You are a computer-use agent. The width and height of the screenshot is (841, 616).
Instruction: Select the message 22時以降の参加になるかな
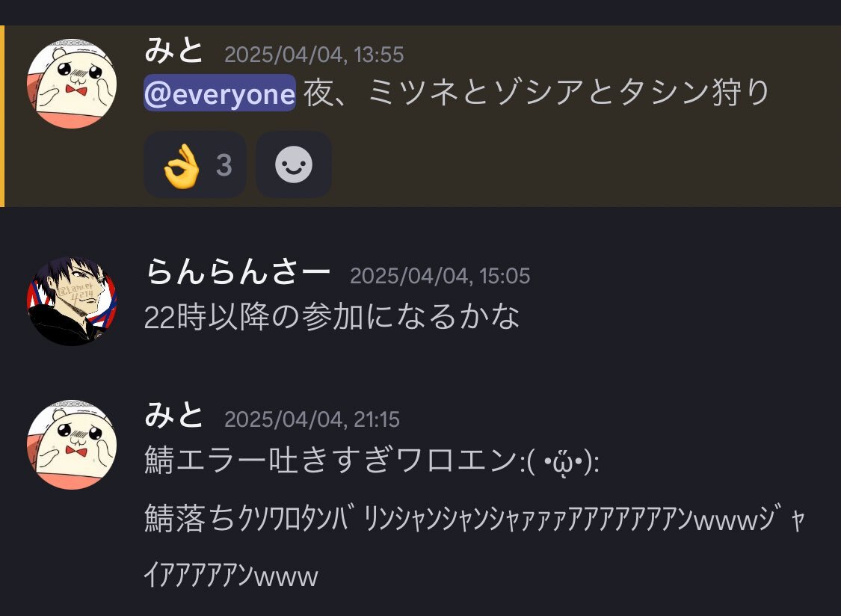(331, 316)
